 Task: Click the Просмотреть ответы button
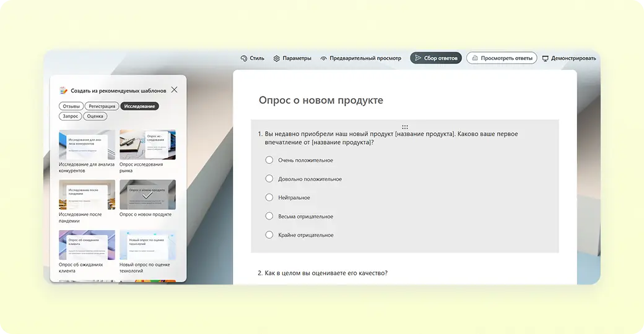click(502, 58)
